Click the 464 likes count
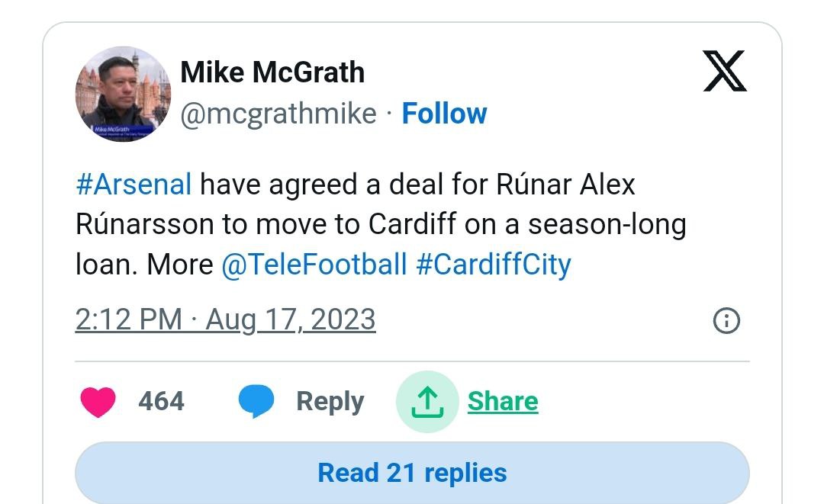This screenshot has height=504, width=824. coord(161,402)
